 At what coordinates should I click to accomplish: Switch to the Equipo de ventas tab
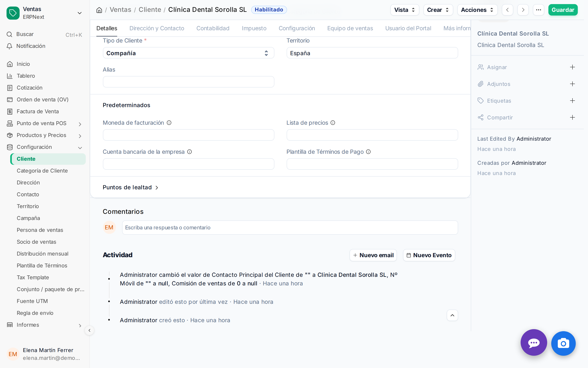pos(350,28)
